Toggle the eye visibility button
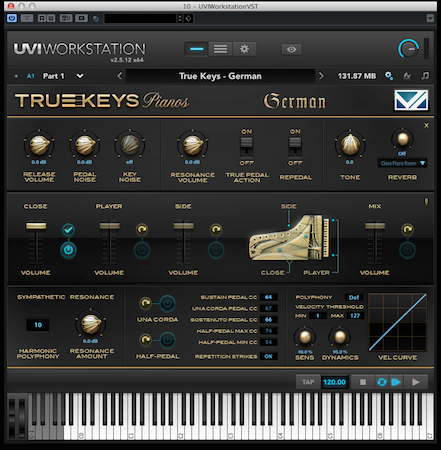This screenshot has width=441, height=450. coord(291,49)
